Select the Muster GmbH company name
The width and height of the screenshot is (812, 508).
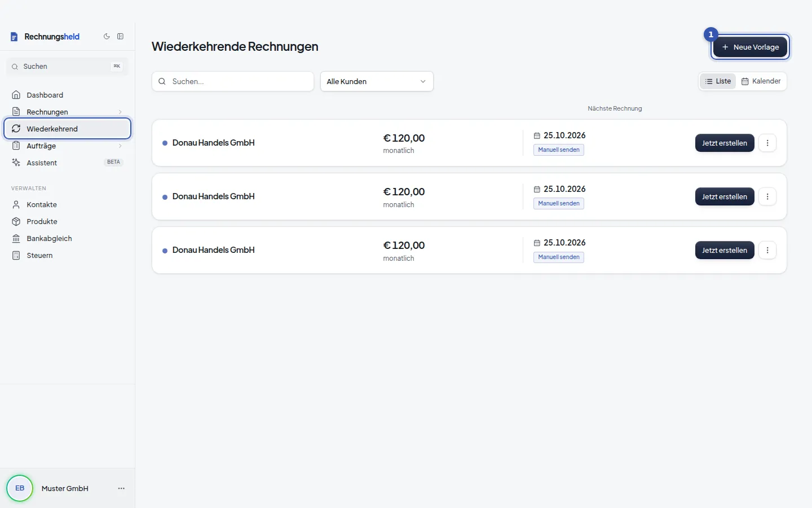click(65, 488)
